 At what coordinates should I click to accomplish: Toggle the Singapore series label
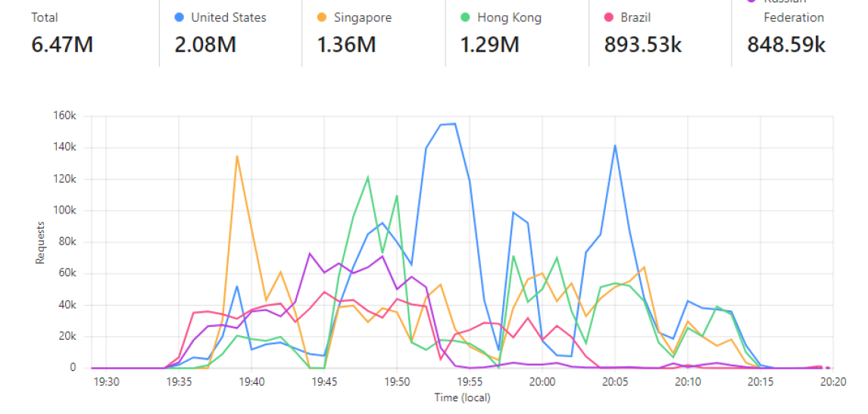[x=364, y=17]
